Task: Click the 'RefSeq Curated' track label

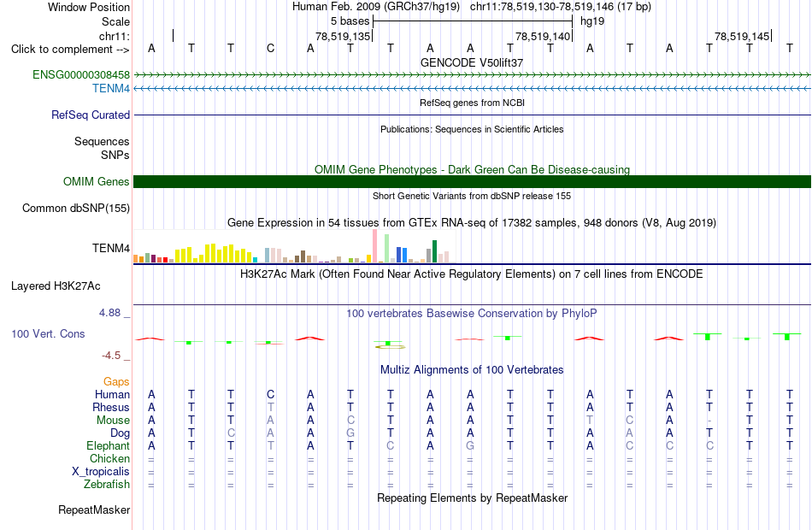Action: click(91, 115)
